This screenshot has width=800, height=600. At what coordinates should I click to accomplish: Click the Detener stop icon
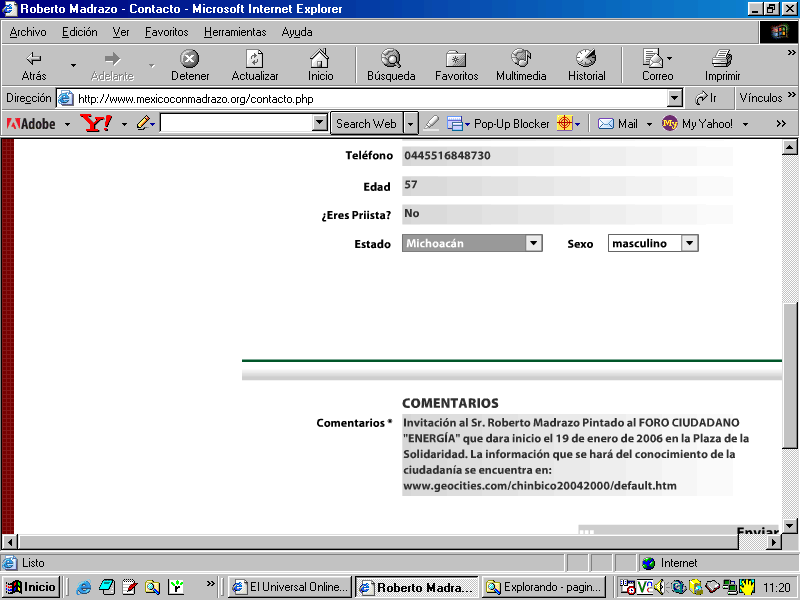(x=190, y=59)
